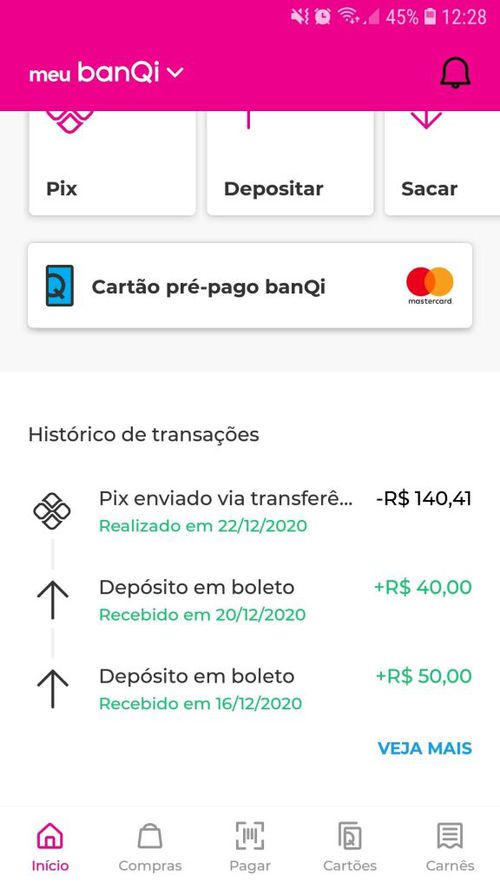The image size is (500, 889).
Task: Tap the Depositar card
Action: [290, 163]
